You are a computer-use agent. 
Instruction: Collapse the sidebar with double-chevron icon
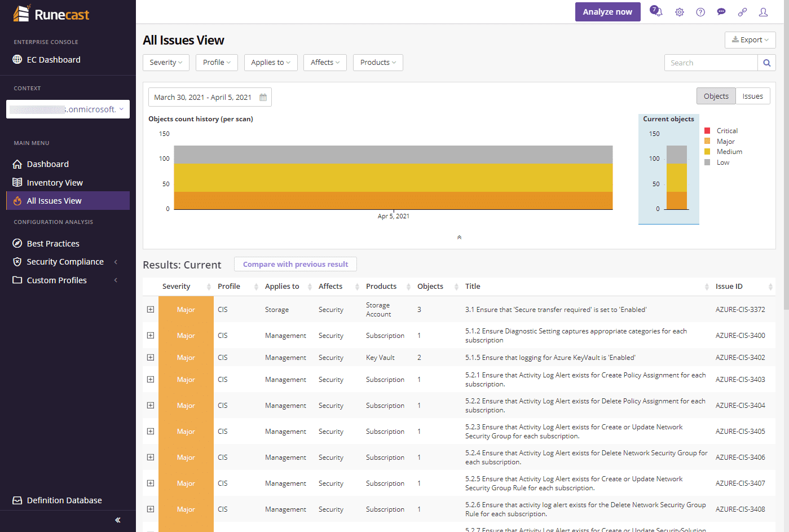click(x=118, y=520)
